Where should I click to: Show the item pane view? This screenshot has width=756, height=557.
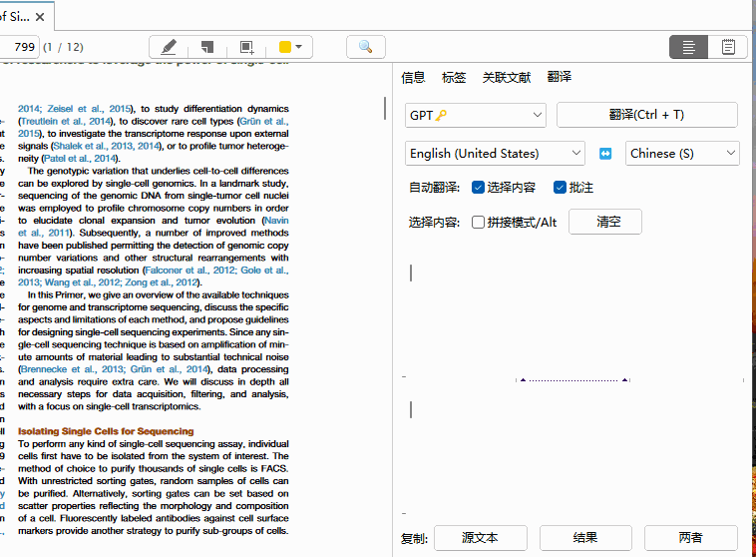(688, 47)
